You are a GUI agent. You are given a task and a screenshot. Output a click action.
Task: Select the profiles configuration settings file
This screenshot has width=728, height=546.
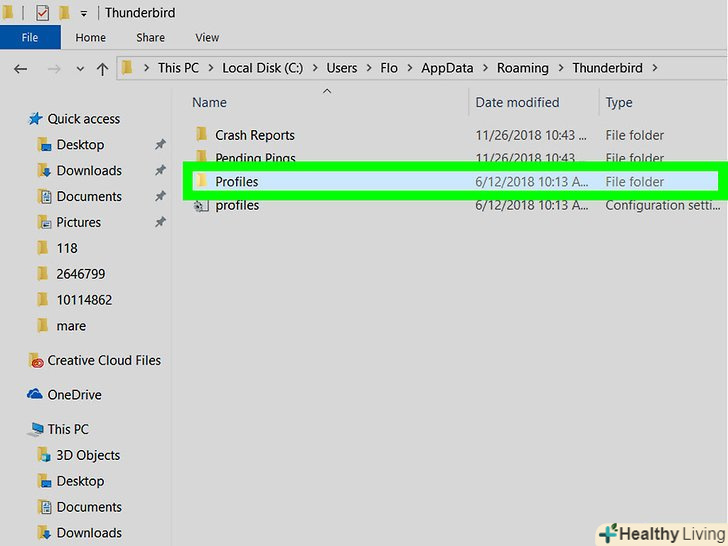237,205
